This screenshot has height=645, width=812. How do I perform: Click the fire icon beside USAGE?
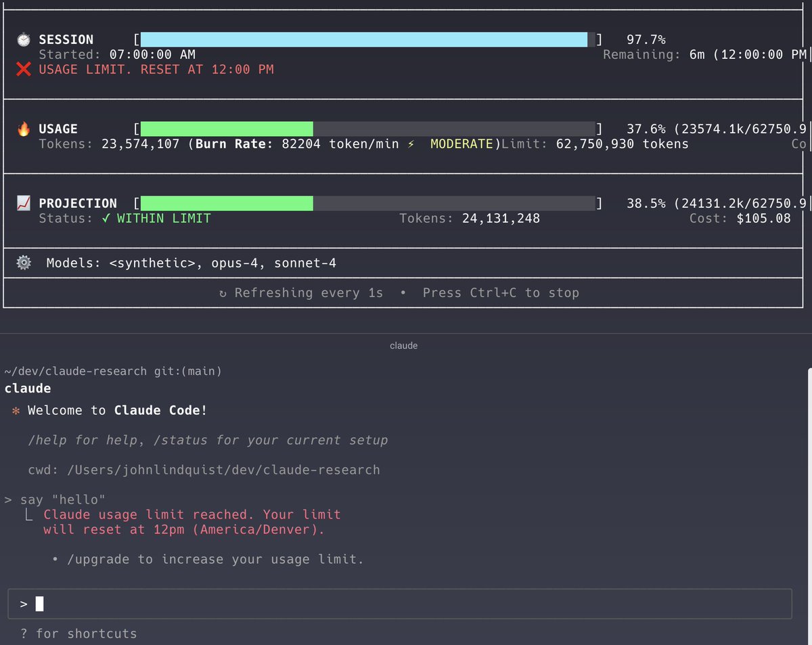(24, 129)
